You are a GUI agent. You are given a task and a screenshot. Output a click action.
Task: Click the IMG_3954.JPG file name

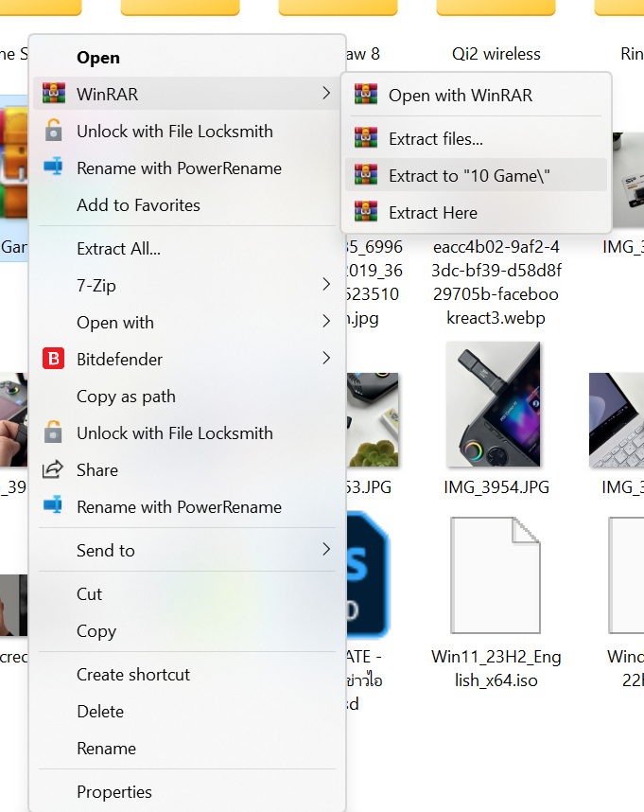tap(496, 486)
